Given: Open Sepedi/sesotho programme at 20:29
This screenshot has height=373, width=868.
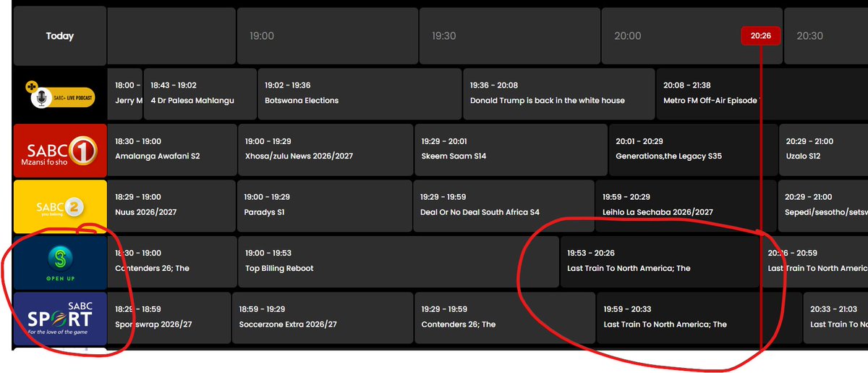Looking at the screenshot, I should 822,206.
